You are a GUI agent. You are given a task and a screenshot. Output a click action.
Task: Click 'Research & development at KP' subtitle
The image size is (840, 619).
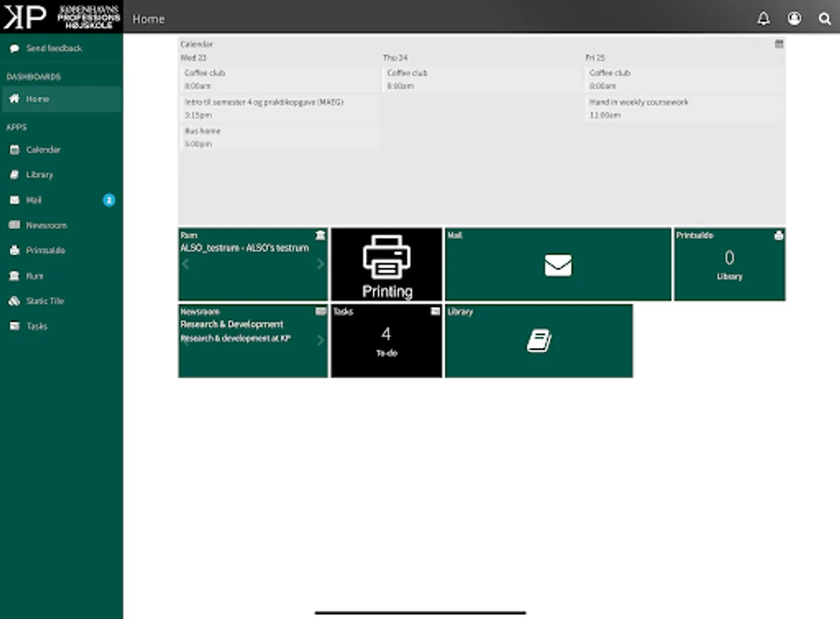coord(236,338)
